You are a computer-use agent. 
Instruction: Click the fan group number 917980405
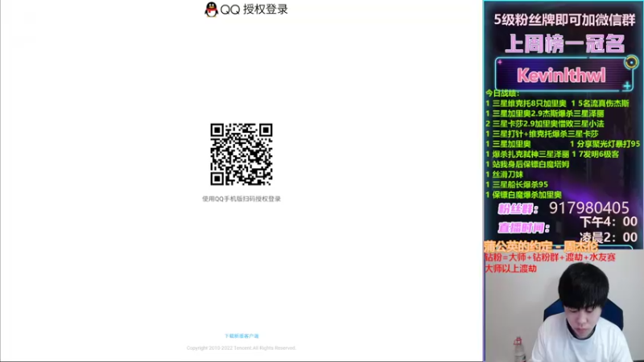[x=589, y=208]
